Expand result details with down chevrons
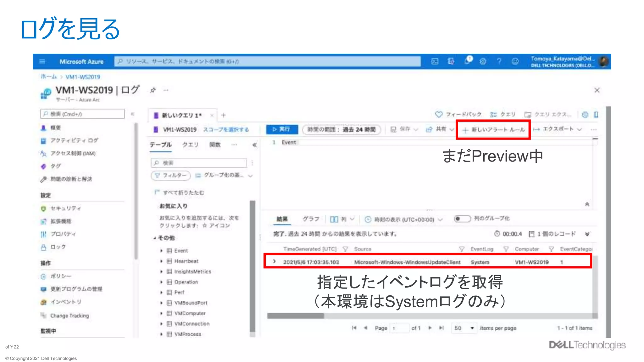Image resolution: width=644 pixels, height=362 pixels. (x=587, y=234)
